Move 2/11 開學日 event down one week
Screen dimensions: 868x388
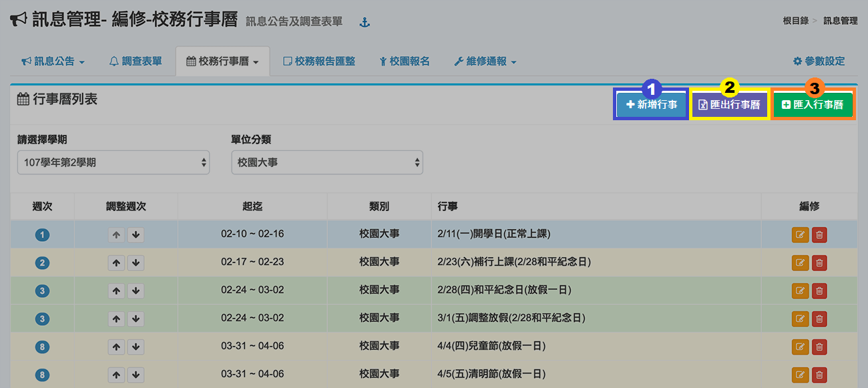point(136,235)
